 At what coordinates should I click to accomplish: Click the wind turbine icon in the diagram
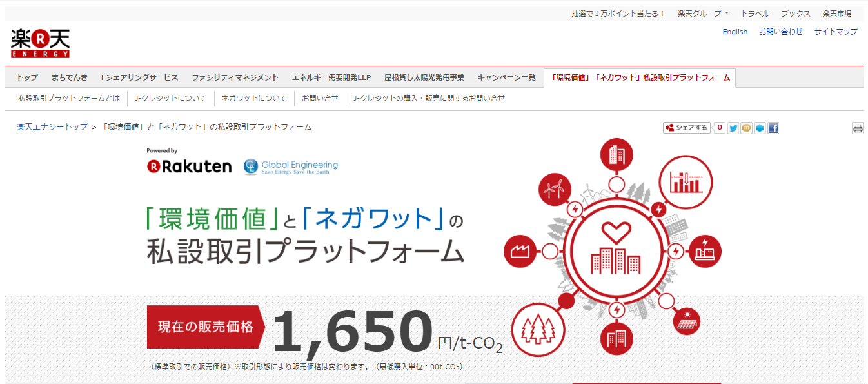(x=555, y=188)
